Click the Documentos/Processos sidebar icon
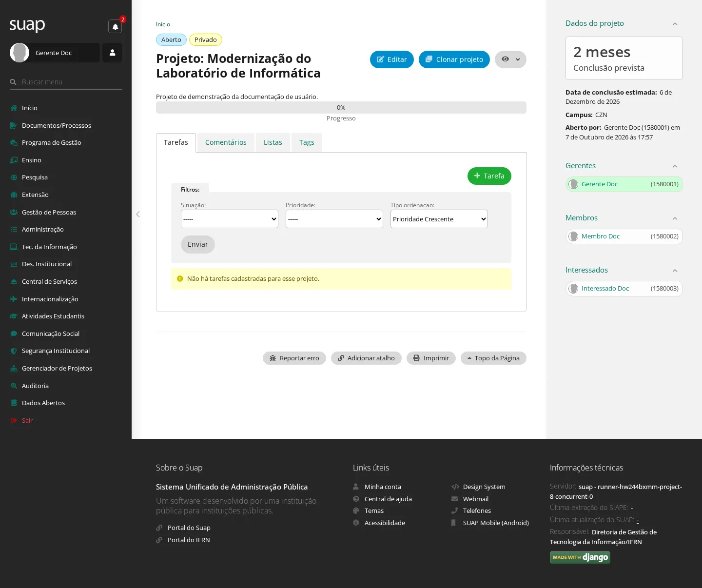The height and width of the screenshot is (588, 702). [14, 125]
